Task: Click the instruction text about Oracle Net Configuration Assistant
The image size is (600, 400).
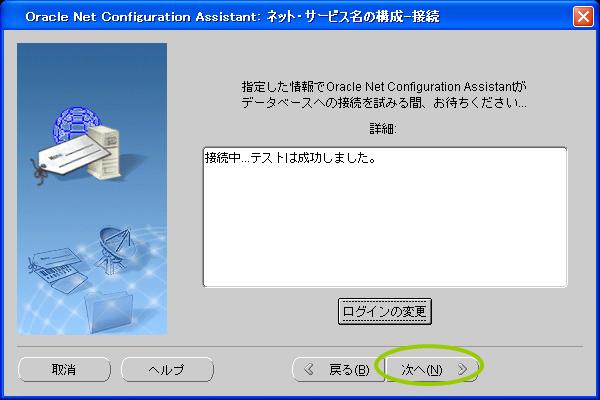Action: point(384,95)
